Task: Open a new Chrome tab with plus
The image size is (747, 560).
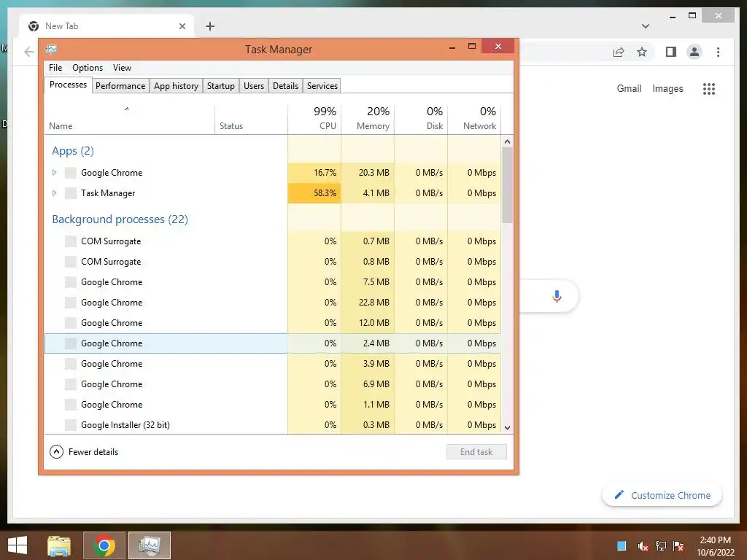Action: click(x=210, y=26)
